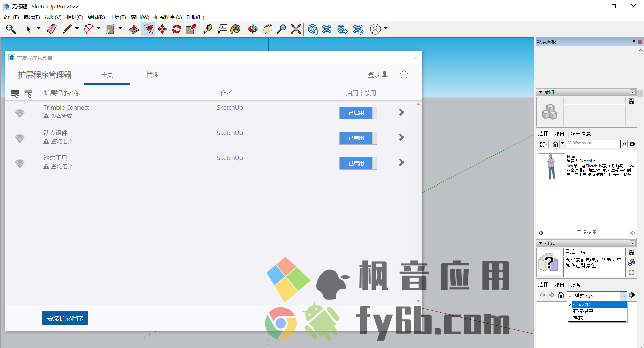Select the Zoom tool
The width and height of the screenshot is (644, 348).
[281, 29]
